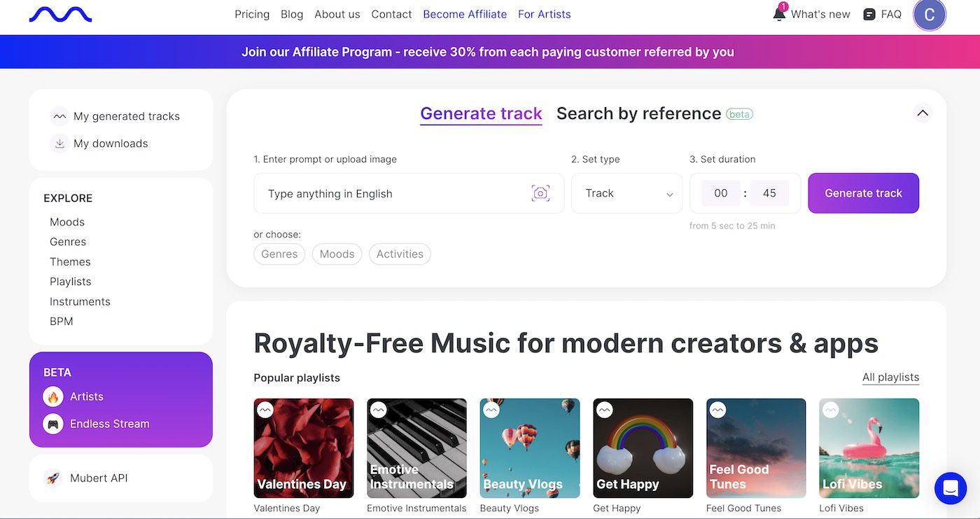The height and width of the screenshot is (519, 980).
Task: Open My downloads from the sidebar
Action: pos(110,143)
